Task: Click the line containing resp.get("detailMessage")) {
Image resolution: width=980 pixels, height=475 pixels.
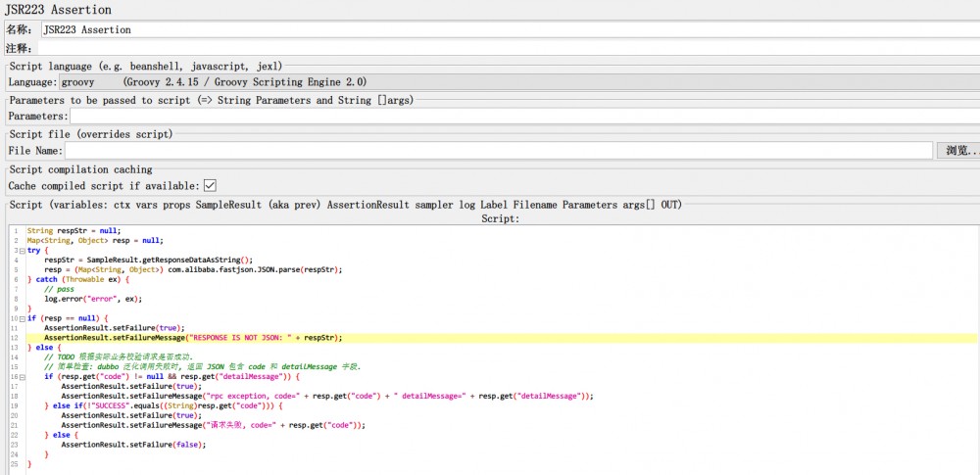Action: coord(171,377)
